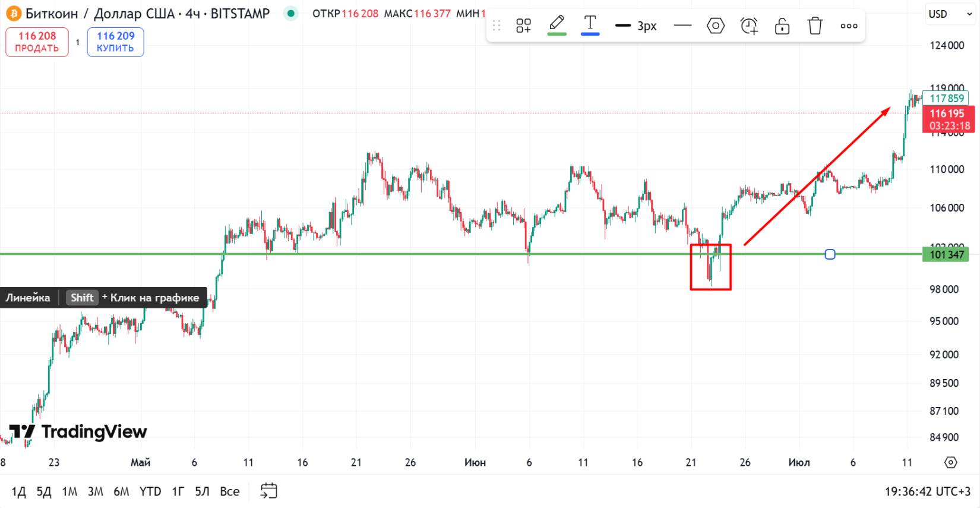Open drawing templates in floating toolbar
The image size is (980, 508).
pyautogui.click(x=523, y=26)
